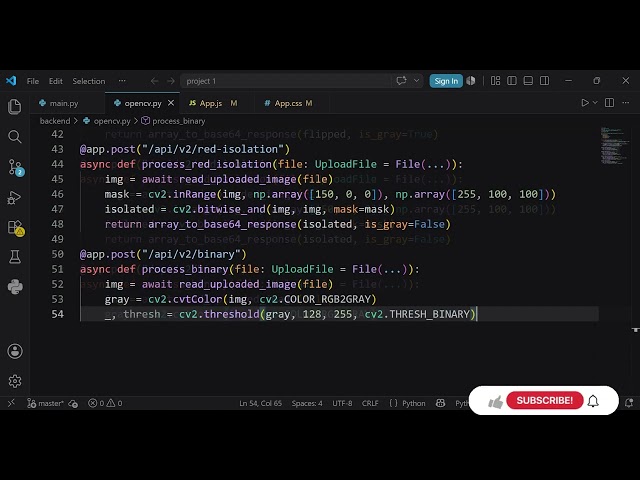This screenshot has width=640, height=480.
Task: Change indentation via Spaces: 4
Action: pos(307,403)
